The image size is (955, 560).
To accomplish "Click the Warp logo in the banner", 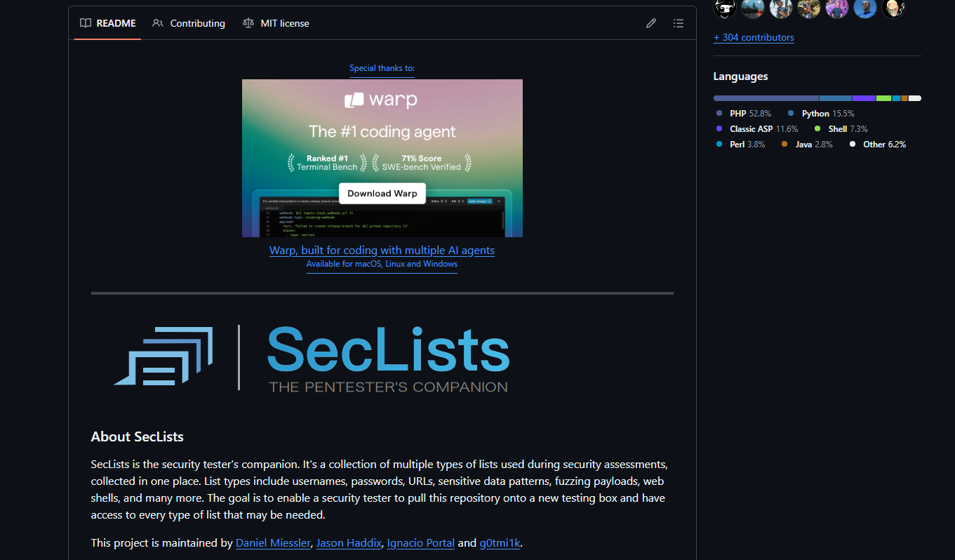I will (382, 100).
